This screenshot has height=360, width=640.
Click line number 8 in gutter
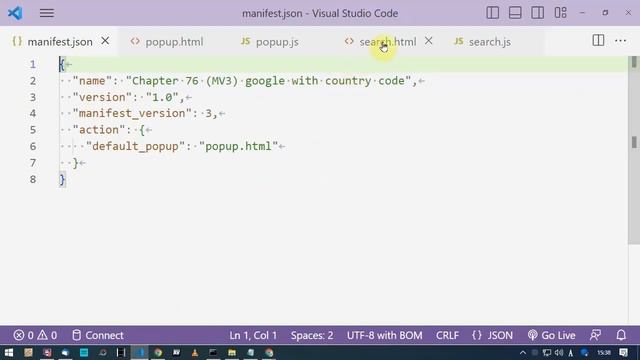[33, 179]
